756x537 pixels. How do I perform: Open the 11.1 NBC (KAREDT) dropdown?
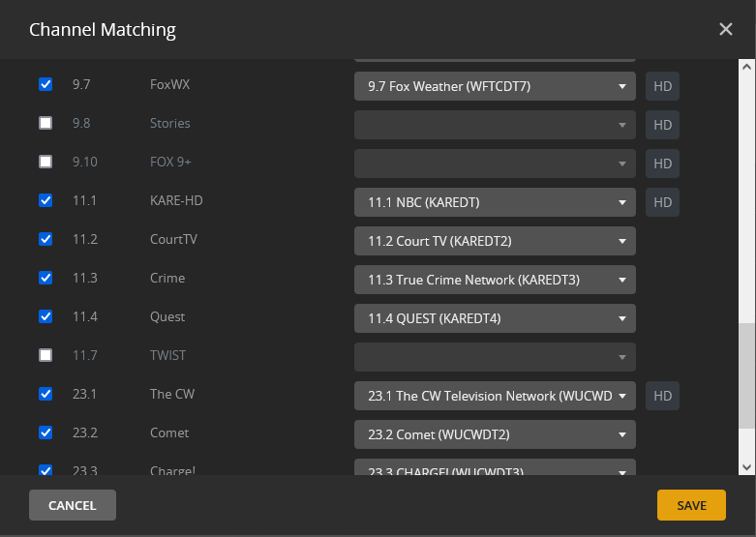[x=495, y=202]
